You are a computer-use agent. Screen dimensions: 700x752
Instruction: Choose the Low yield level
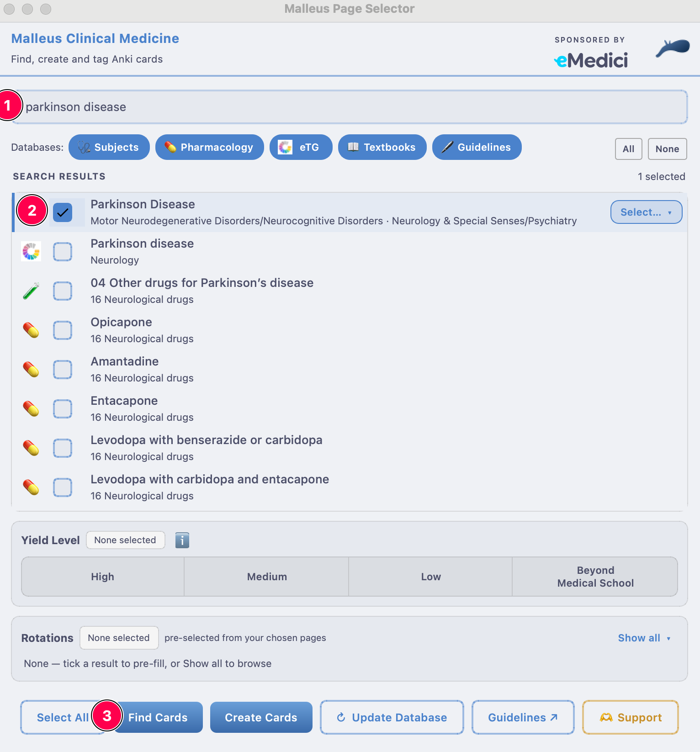coord(431,577)
